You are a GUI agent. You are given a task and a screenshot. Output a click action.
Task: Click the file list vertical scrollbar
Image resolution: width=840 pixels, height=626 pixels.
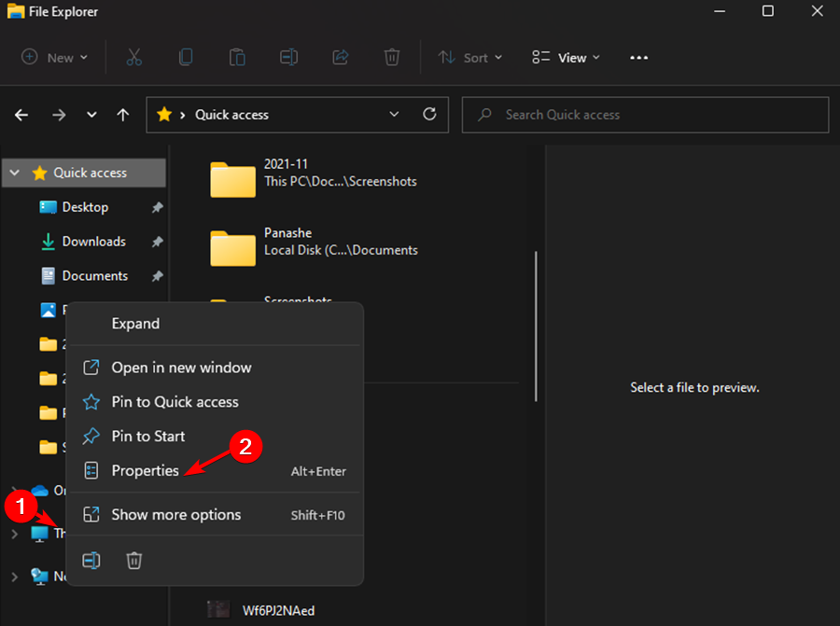click(x=536, y=327)
